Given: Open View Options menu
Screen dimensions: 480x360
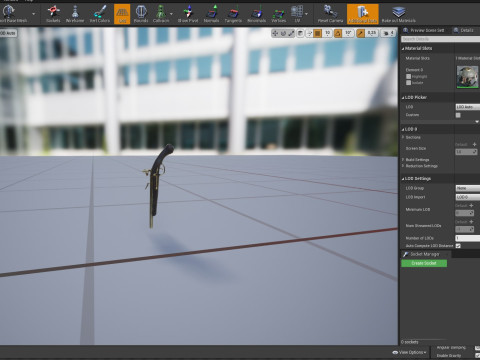Looking at the screenshot, I should 410,352.
